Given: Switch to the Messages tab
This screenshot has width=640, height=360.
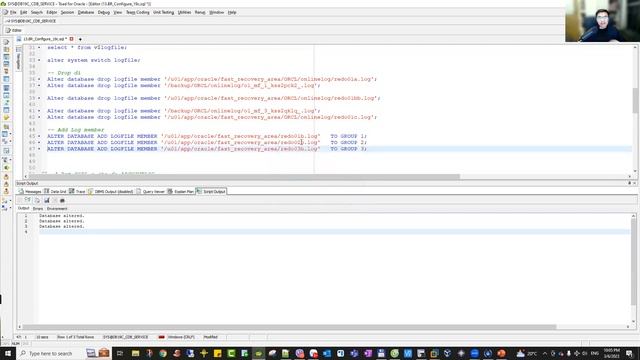Looking at the screenshot, I should tap(30, 191).
